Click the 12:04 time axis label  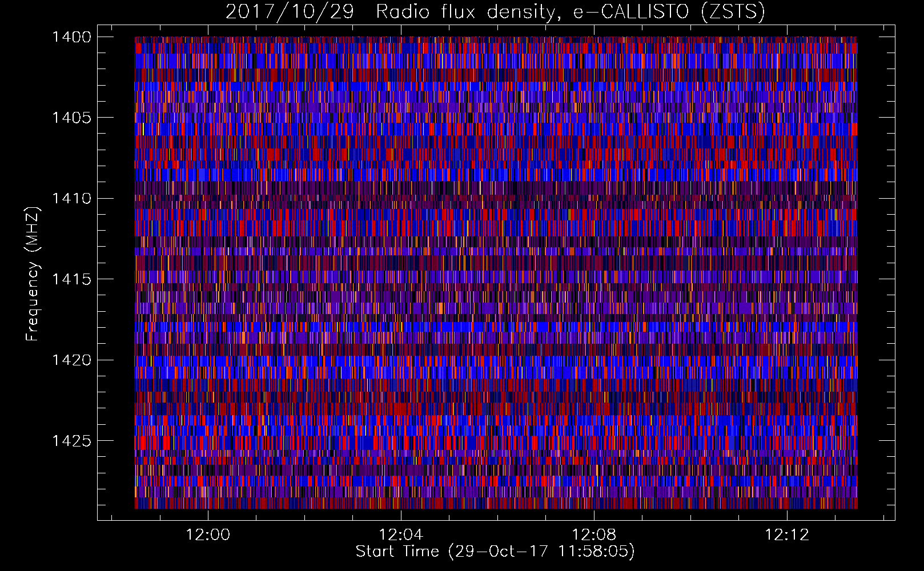pos(401,535)
